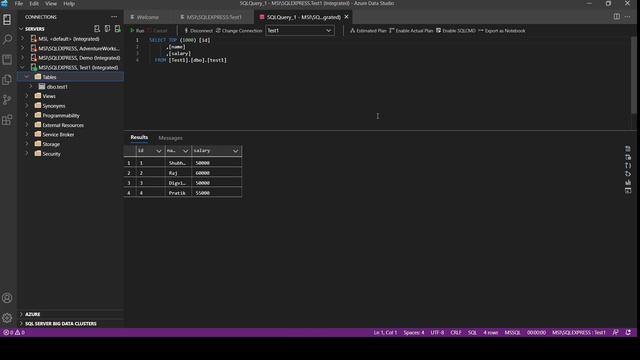The image size is (640, 360).
Task: Click the Pratik name cell
Action: point(178,193)
